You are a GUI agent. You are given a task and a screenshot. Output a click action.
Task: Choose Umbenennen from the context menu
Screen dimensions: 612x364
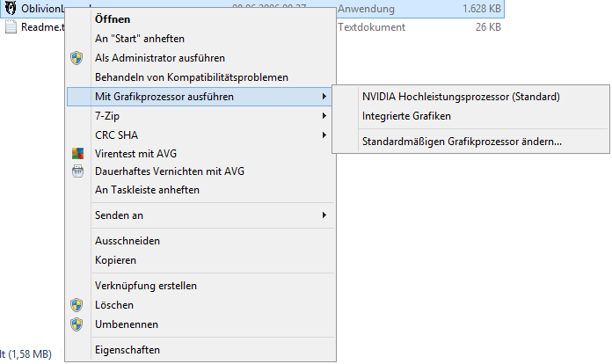(200, 324)
